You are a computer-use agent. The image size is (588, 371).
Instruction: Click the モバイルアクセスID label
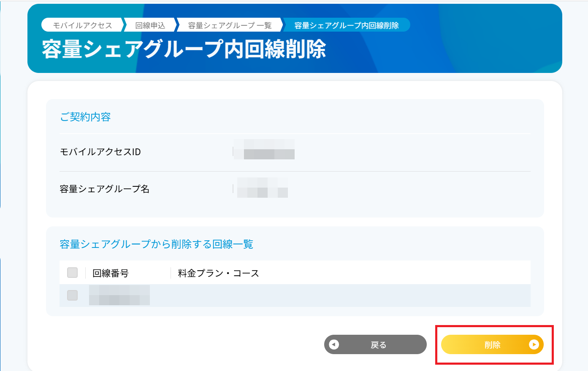point(100,152)
